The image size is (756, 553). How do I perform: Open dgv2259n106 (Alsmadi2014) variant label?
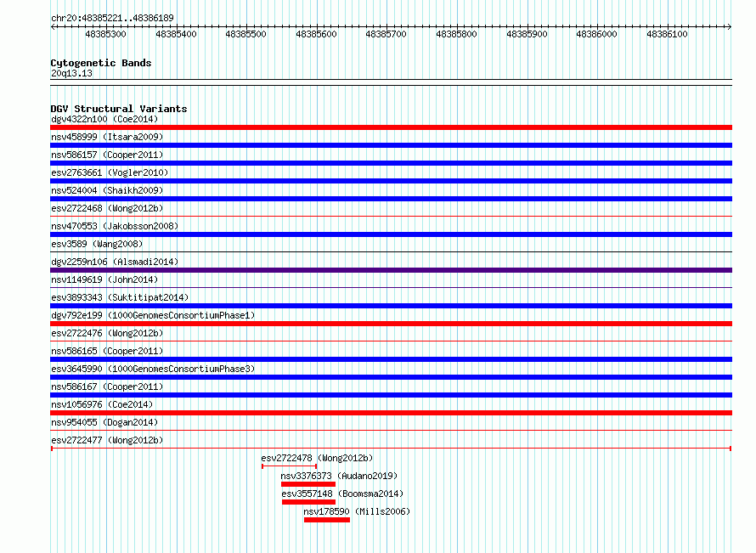115,262
